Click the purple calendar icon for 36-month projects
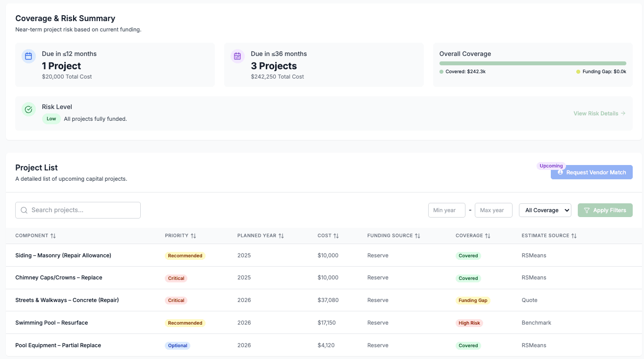644x359 pixels. 237,56
